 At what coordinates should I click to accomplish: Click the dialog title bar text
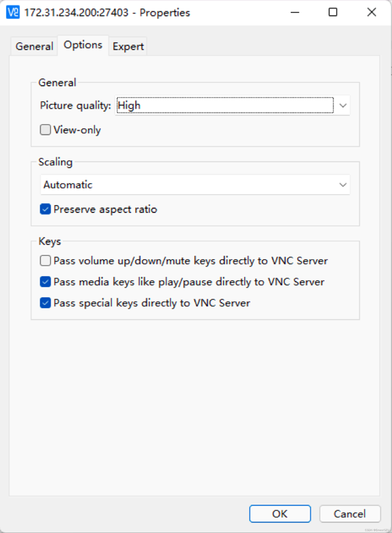tap(107, 12)
